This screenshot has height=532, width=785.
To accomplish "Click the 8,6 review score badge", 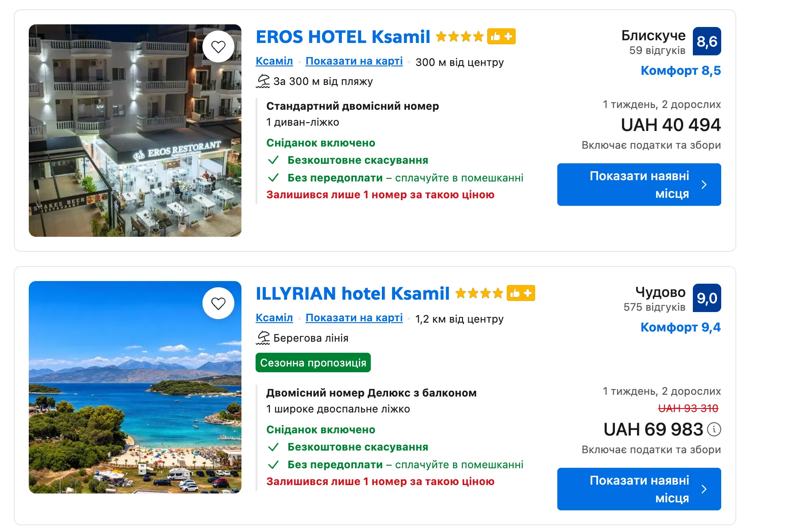I will tap(707, 41).
